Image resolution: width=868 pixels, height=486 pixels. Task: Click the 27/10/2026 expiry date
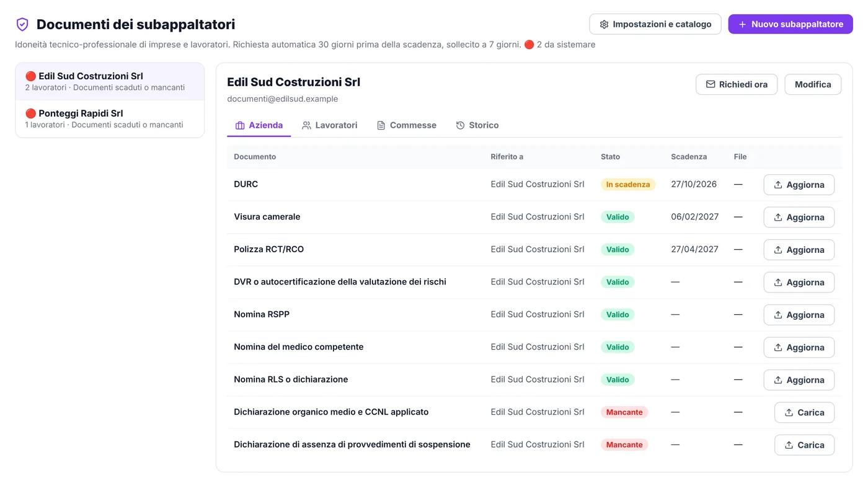pos(694,184)
